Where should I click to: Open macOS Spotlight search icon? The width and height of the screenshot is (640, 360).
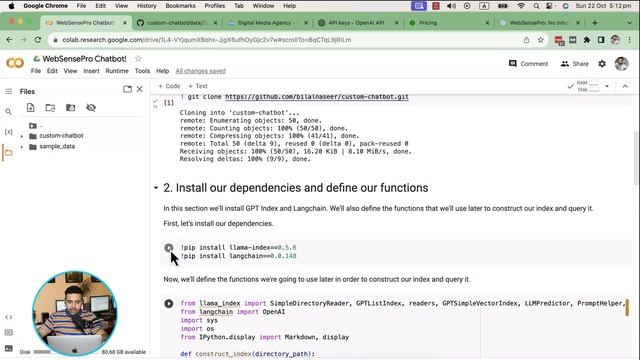[536, 6]
